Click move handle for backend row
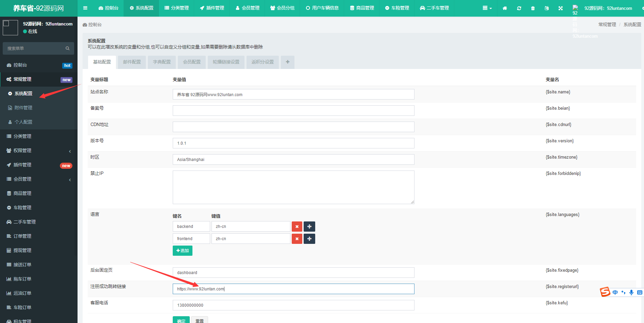 click(309, 227)
